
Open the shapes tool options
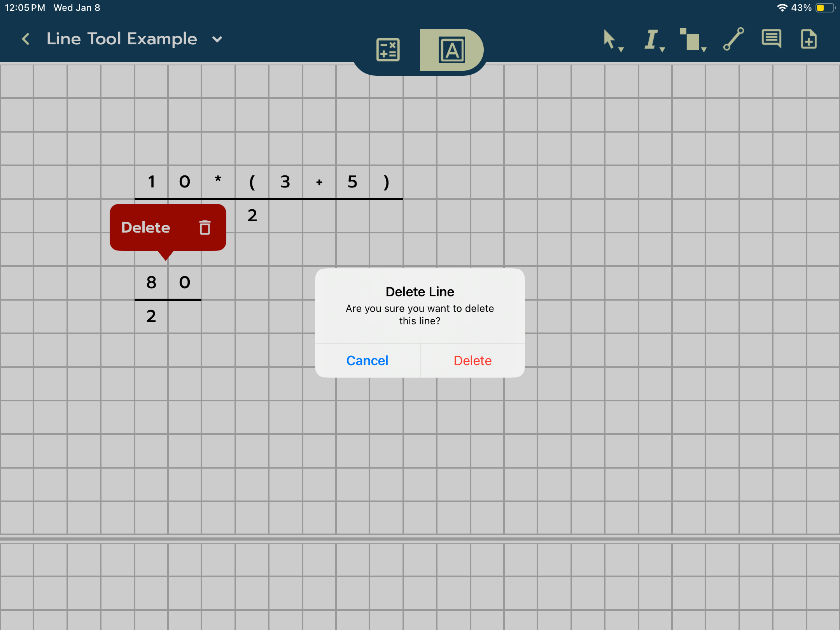pos(692,40)
